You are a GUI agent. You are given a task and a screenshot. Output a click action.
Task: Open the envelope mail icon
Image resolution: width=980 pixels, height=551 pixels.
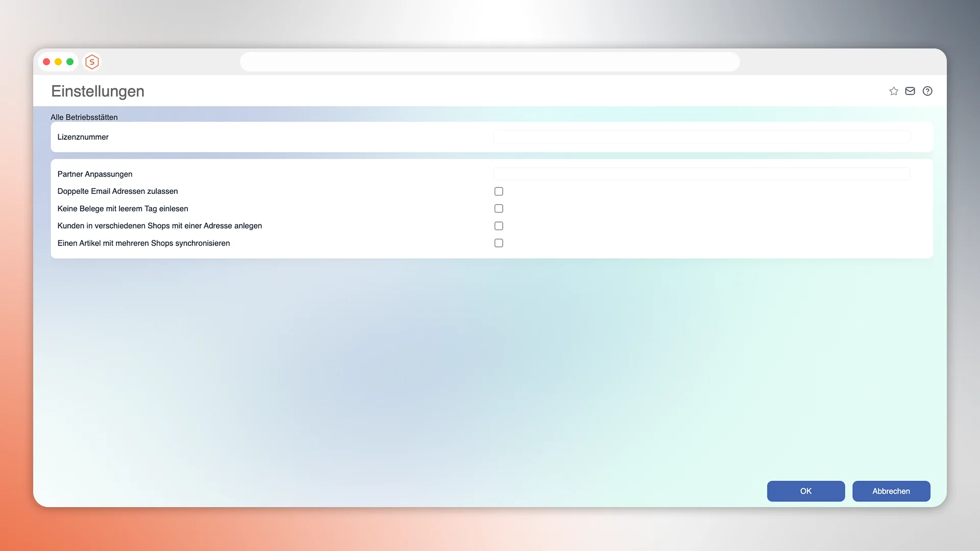[910, 91]
